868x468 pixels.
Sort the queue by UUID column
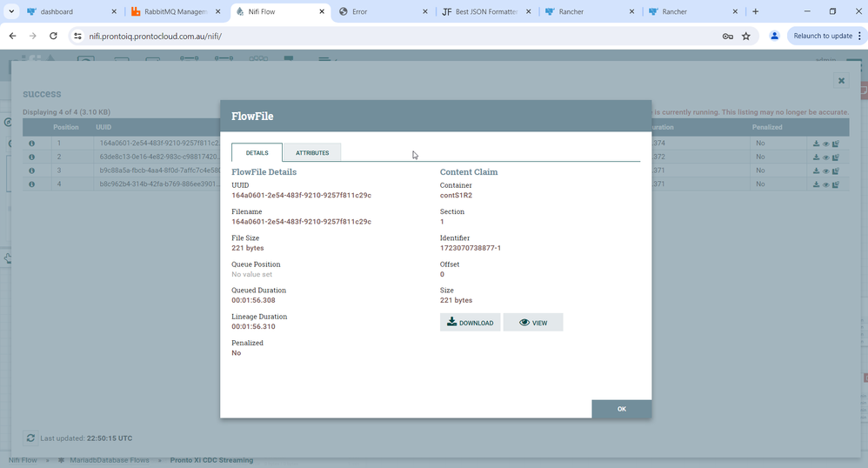[103, 127]
